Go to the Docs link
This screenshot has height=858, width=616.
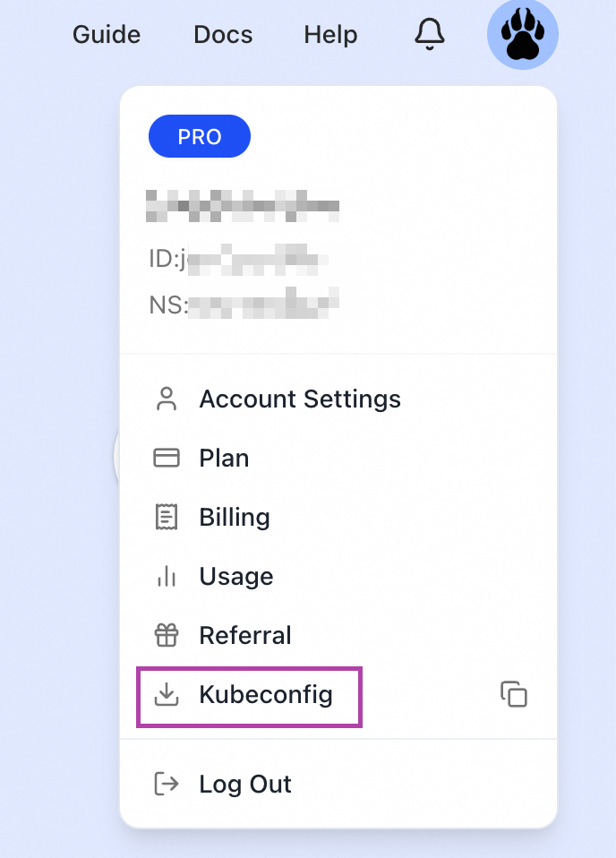pos(223,35)
